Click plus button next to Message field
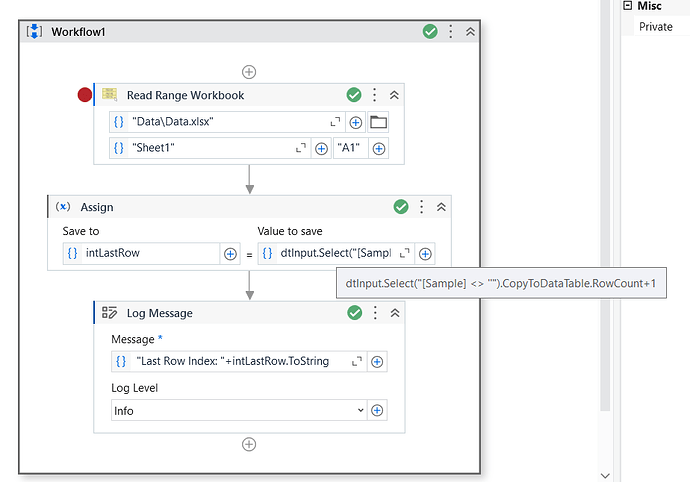 pos(377,361)
